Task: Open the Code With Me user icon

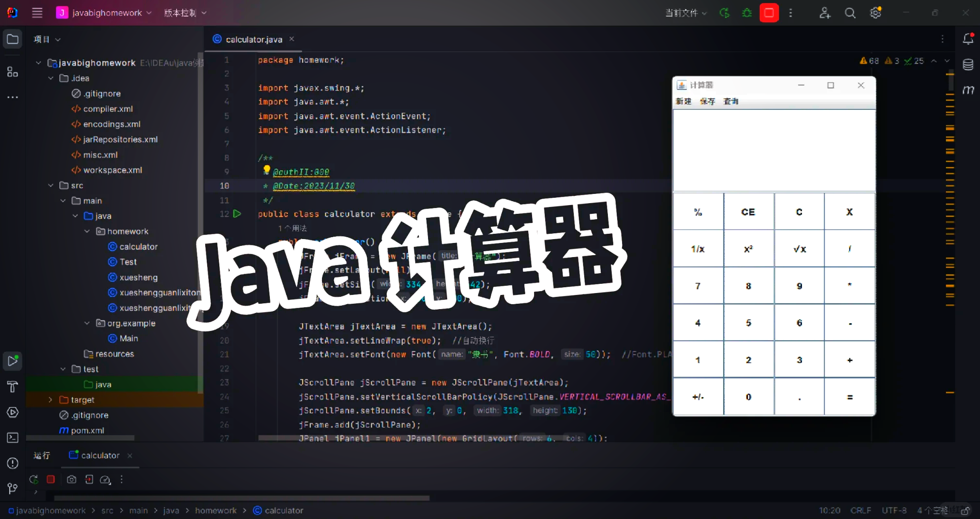Action: [824, 13]
